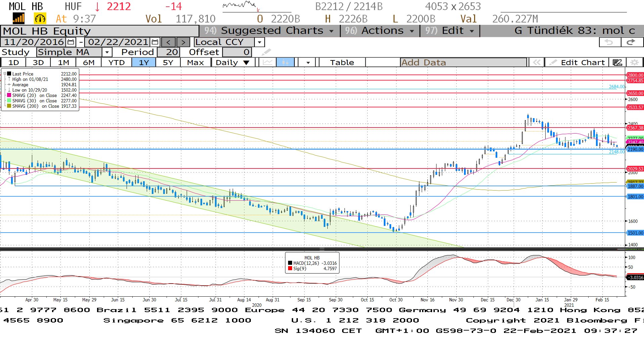Click the pencil icon beside Offset field

click(x=266, y=52)
